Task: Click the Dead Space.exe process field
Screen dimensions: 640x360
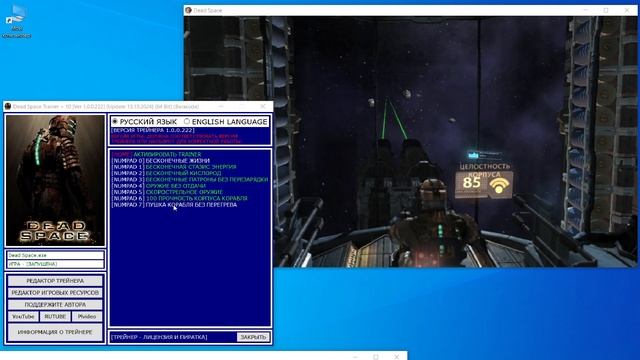Action: [x=55, y=255]
